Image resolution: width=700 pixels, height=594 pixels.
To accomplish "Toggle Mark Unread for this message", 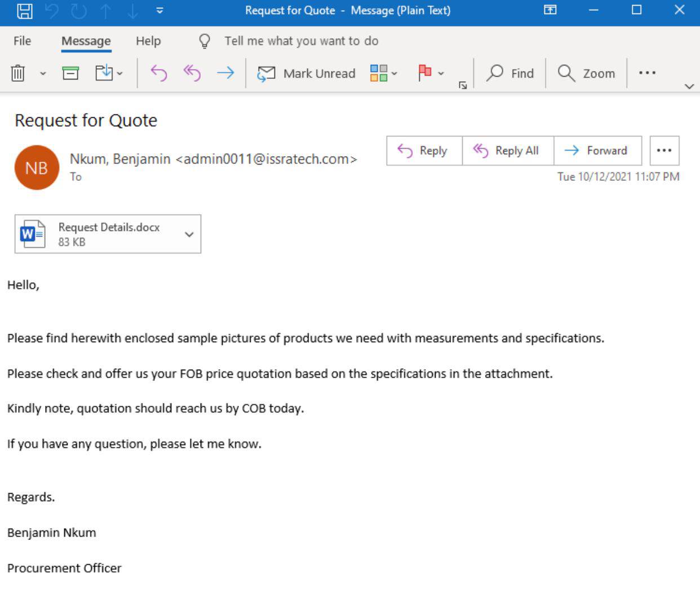I will pos(307,73).
